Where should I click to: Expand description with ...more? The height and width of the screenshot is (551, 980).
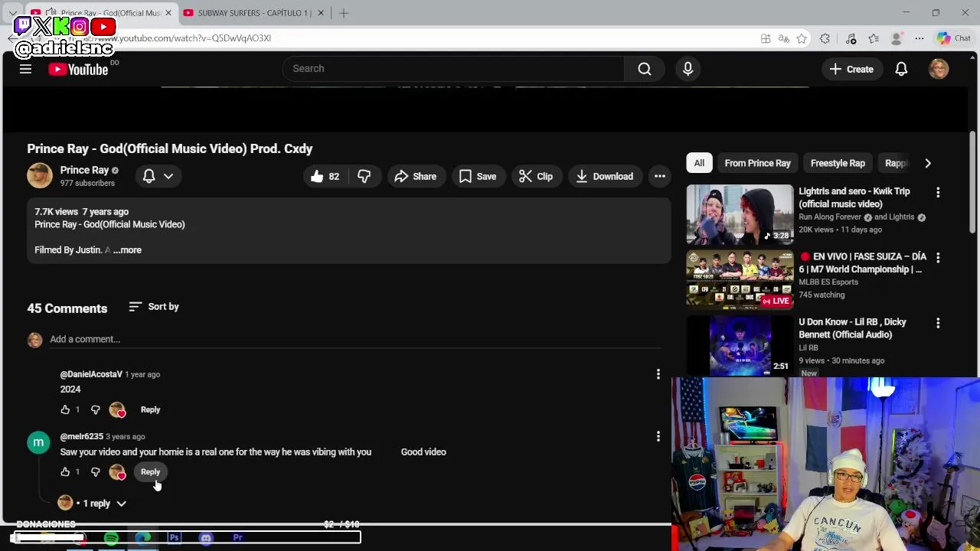[127, 249]
